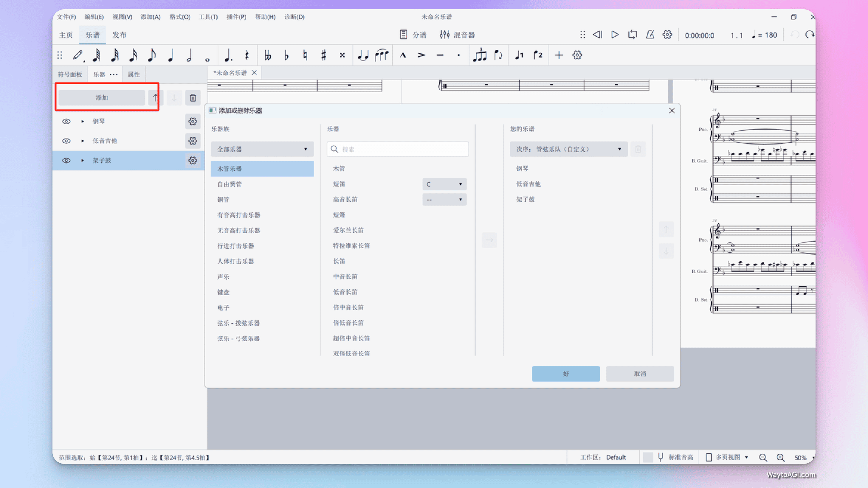Open settings gear for 架子鼓

pos(193,160)
